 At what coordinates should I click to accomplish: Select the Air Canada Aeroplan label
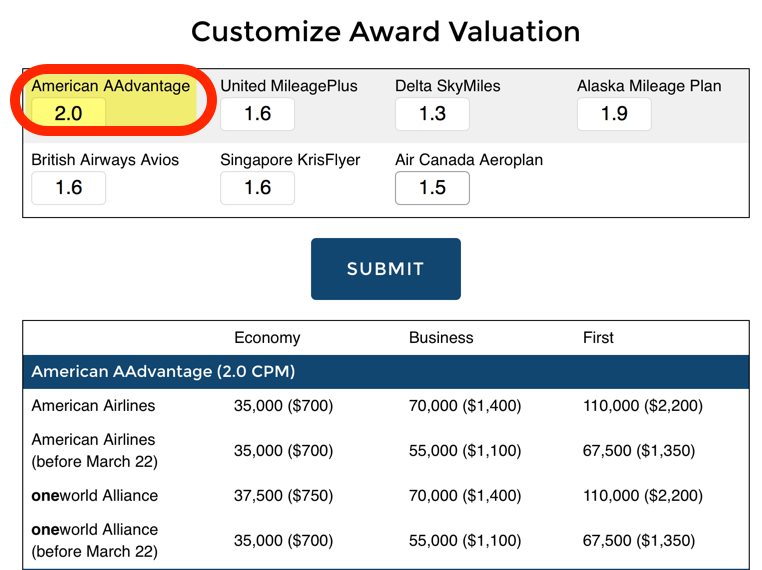[469, 160]
